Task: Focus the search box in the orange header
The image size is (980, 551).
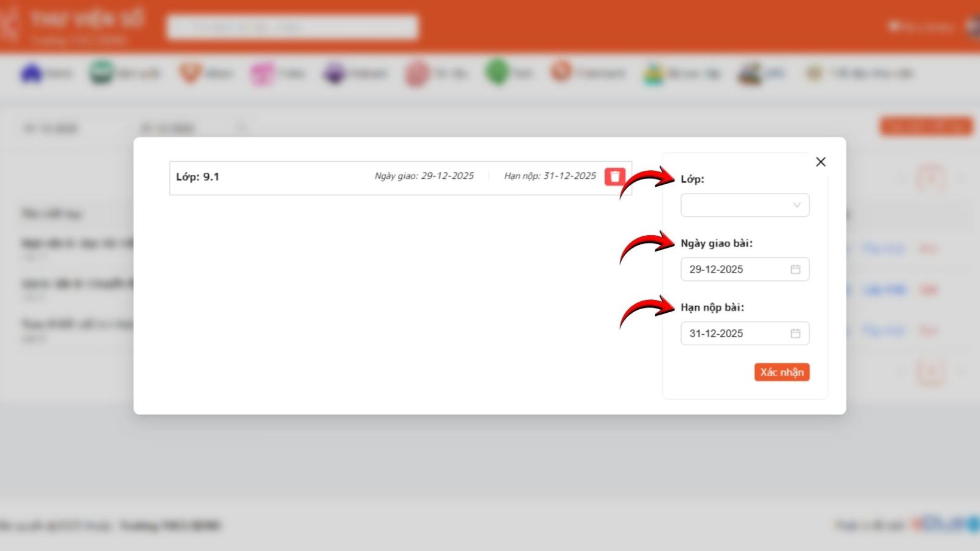Action: tap(293, 28)
